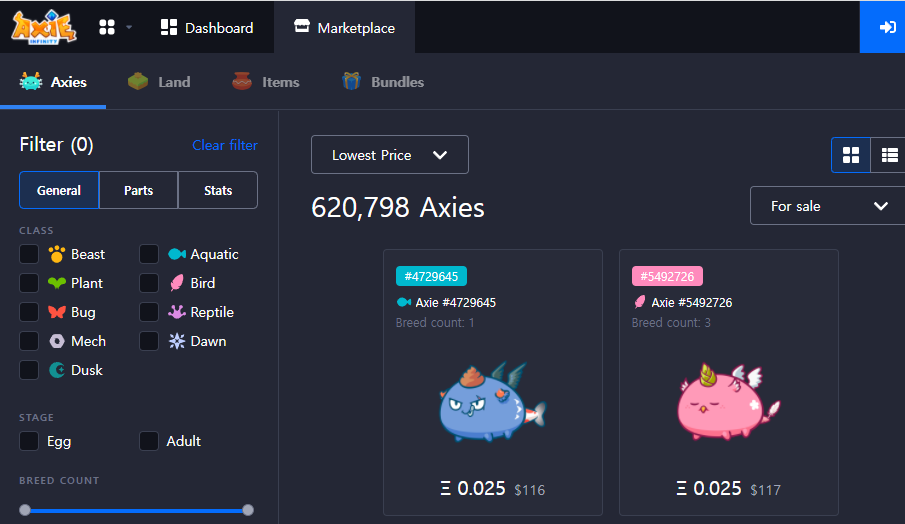Click the Clear filter link

(x=225, y=145)
